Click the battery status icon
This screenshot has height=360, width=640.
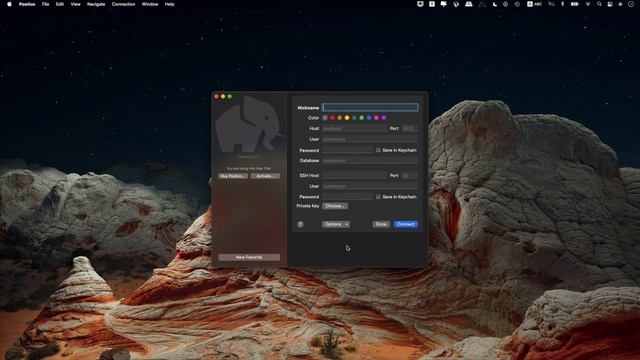574,4
